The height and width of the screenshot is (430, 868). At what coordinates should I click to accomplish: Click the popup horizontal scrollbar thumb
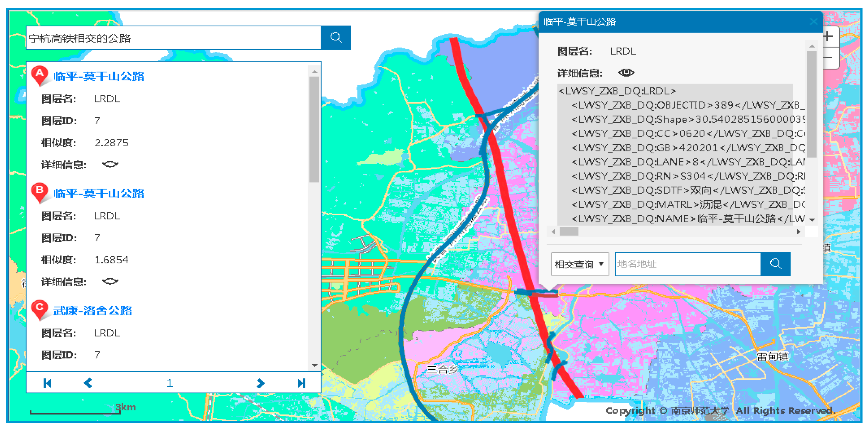pyautogui.click(x=569, y=232)
